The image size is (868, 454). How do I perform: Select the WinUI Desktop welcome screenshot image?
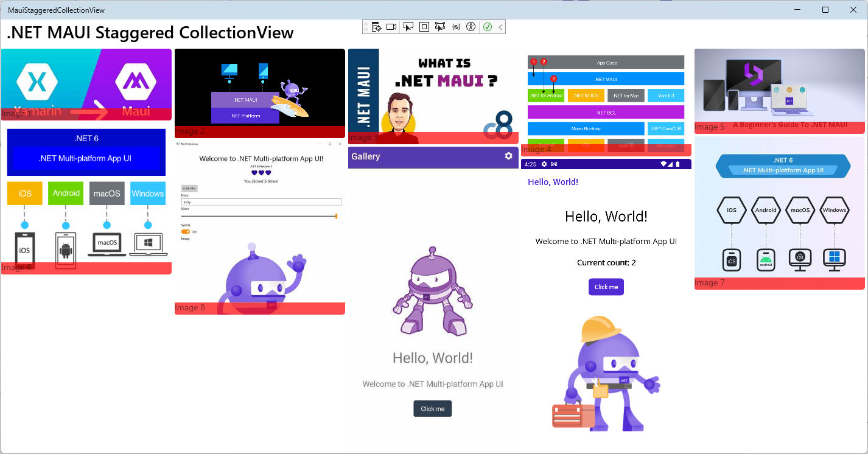coord(260,228)
